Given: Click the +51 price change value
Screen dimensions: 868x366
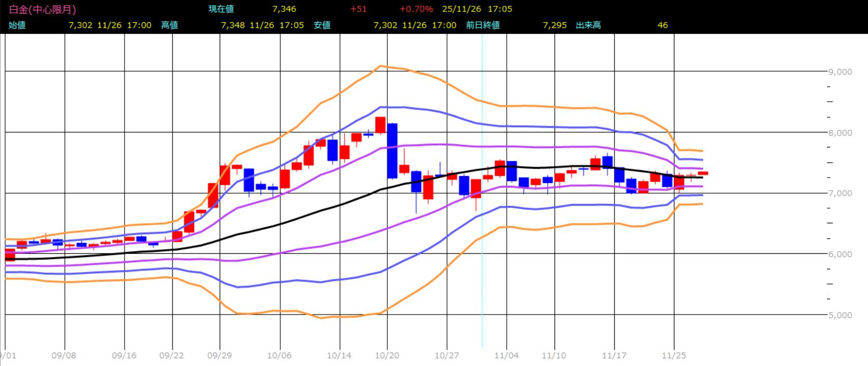Looking at the screenshot, I should [x=358, y=9].
